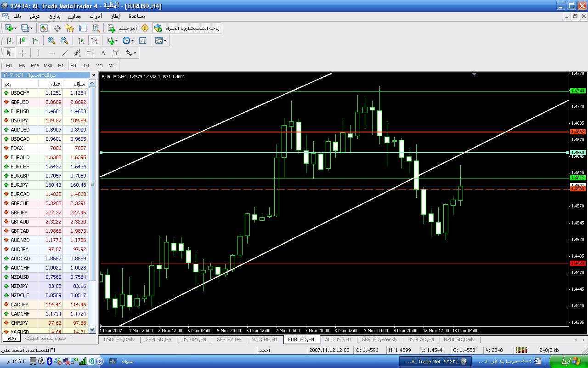Screen dimensions: 588x368
Task: Click the EN language indicator in taskbar
Action: pyautogui.click(x=113, y=362)
